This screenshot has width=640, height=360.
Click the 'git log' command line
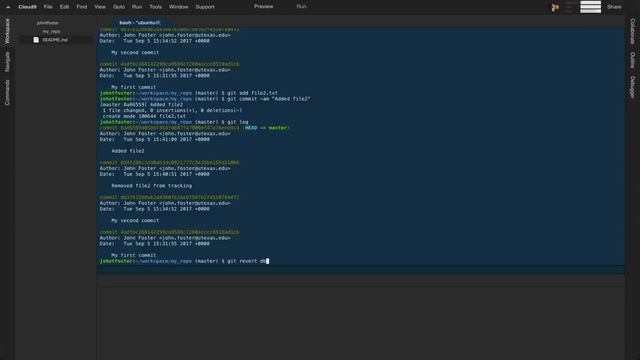[174, 122]
